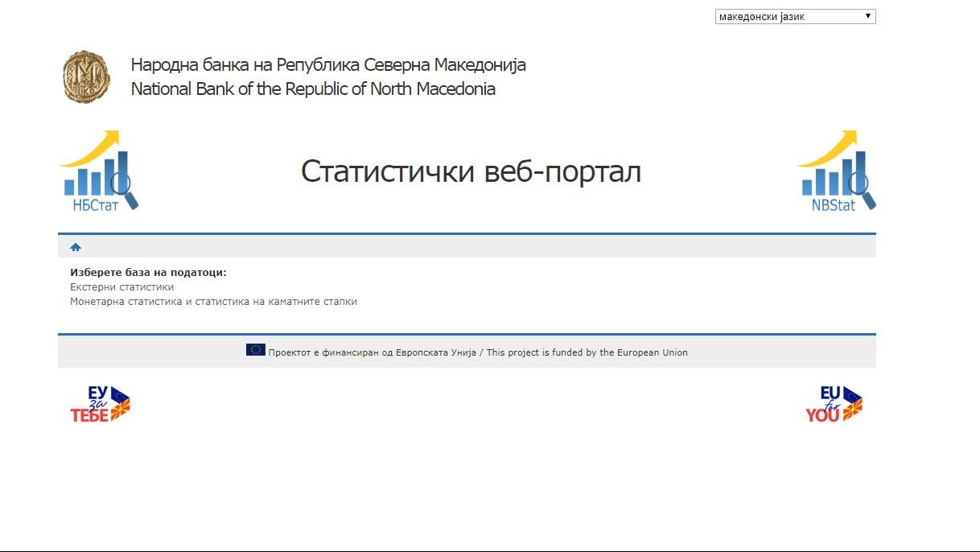Open Монетарна статистика и статистика на каматните стапки
Screen dimensions: 980x552
tap(213, 302)
